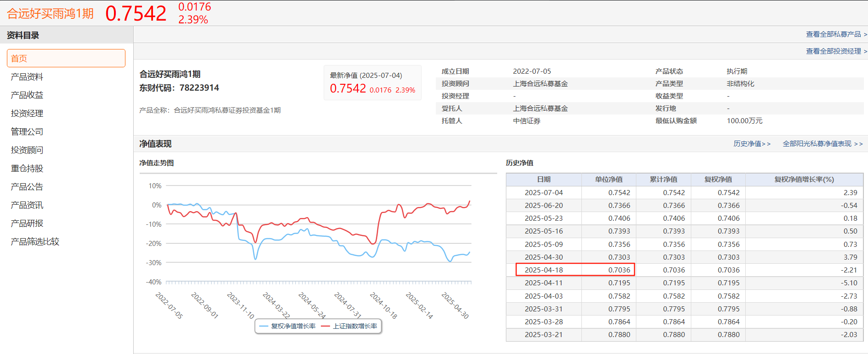The image size is (868, 354).
Task: Click 非结构化 product type value
Action: [740, 84]
